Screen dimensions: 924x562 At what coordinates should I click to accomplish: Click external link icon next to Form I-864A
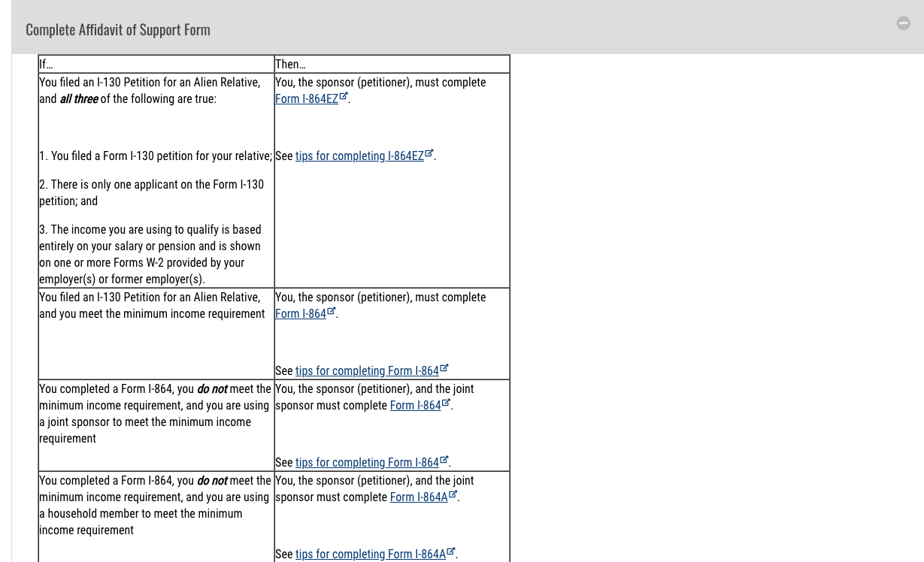point(453,494)
